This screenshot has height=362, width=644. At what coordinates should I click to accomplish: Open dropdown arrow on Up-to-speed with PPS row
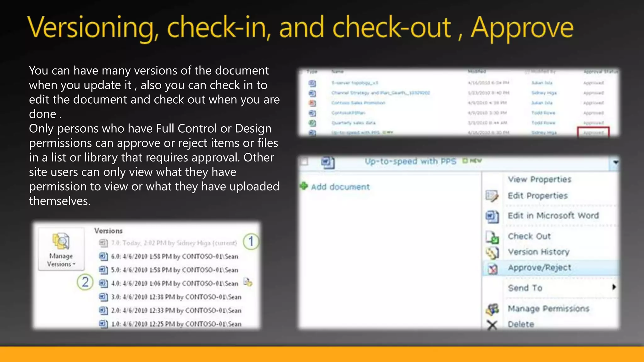[x=615, y=162]
